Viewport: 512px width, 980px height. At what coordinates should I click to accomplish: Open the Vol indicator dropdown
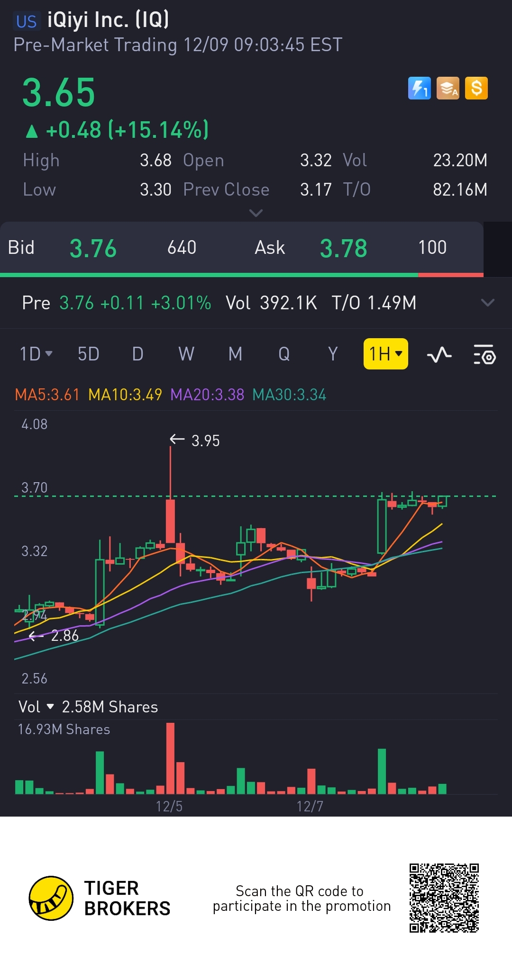(x=36, y=707)
